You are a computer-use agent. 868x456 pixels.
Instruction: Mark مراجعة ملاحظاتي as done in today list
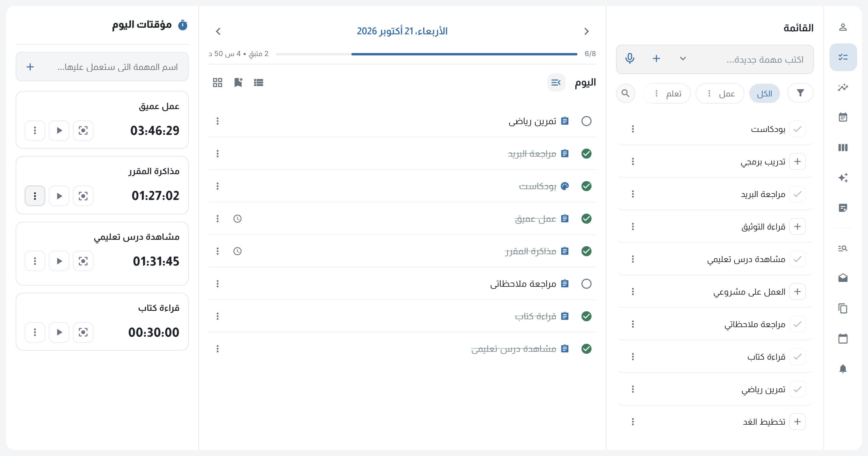pyautogui.click(x=586, y=284)
